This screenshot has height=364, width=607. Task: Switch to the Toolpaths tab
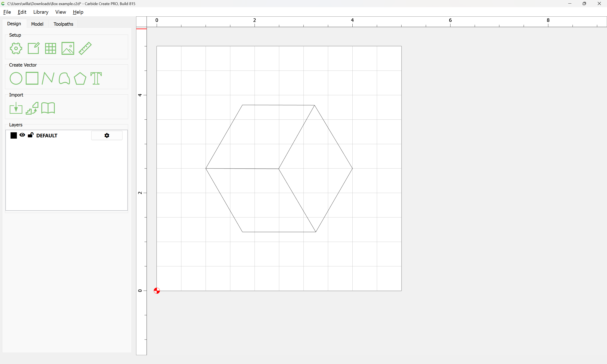click(x=63, y=24)
